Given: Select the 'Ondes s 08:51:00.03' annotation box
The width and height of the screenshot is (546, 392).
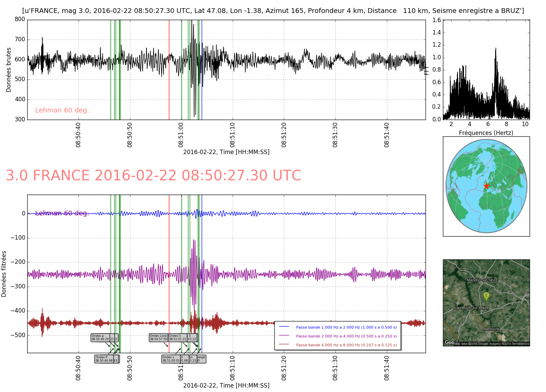Looking at the screenshot, I should pyautogui.click(x=171, y=359).
